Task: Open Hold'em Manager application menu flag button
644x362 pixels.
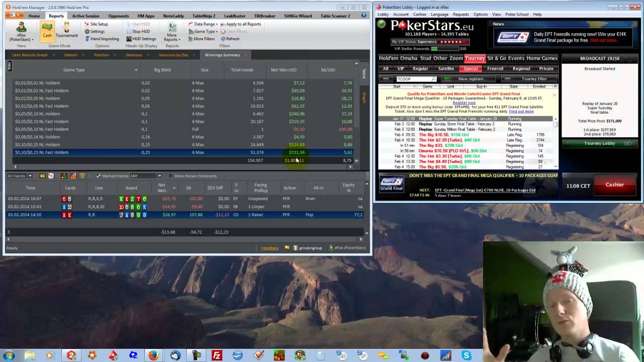Action: tap(14, 16)
